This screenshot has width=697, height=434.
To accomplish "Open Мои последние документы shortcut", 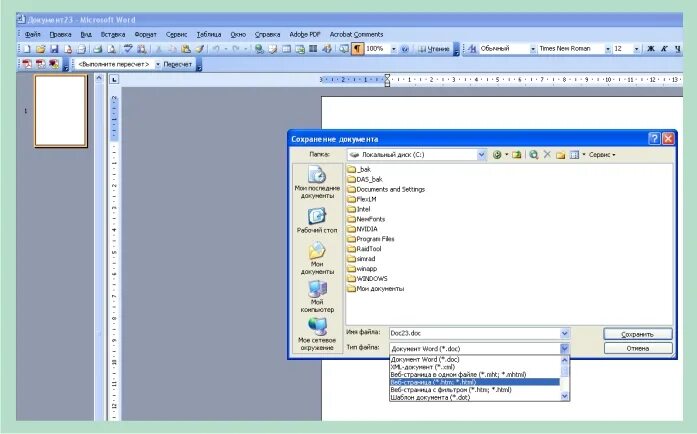I will (x=317, y=182).
